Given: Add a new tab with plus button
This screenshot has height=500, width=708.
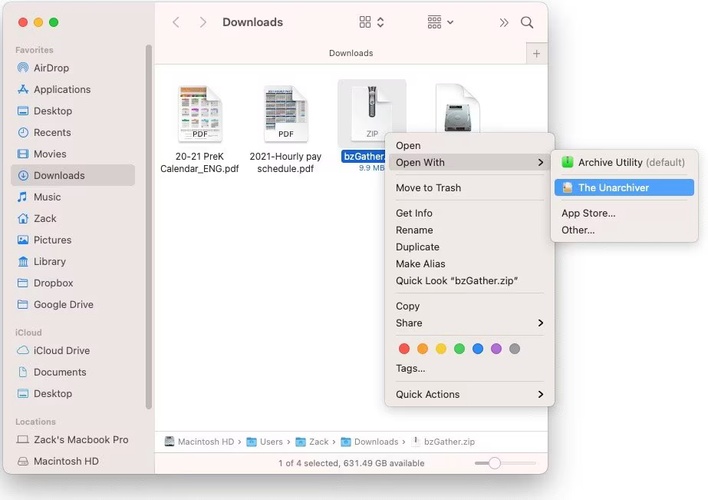Looking at the screenshot, I should tap(536, 54).
